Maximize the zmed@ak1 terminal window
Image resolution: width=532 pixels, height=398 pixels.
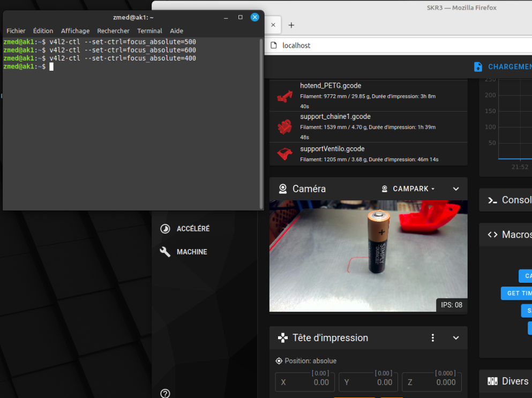[x=240, y=17]
